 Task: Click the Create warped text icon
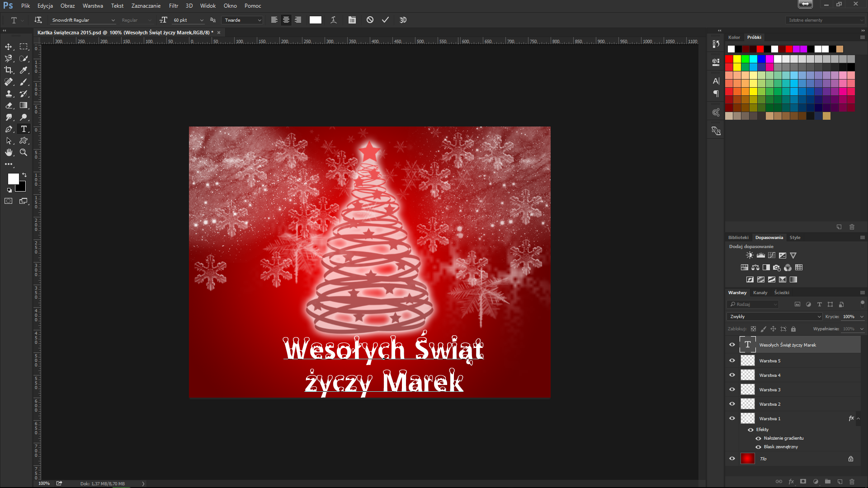[x=334, y=20]
